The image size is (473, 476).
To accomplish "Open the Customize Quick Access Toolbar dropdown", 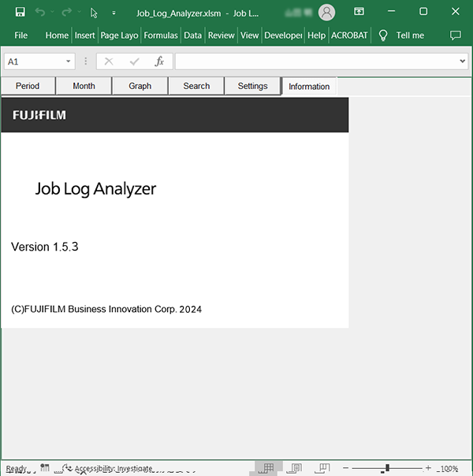I will (x=114, y=13).
